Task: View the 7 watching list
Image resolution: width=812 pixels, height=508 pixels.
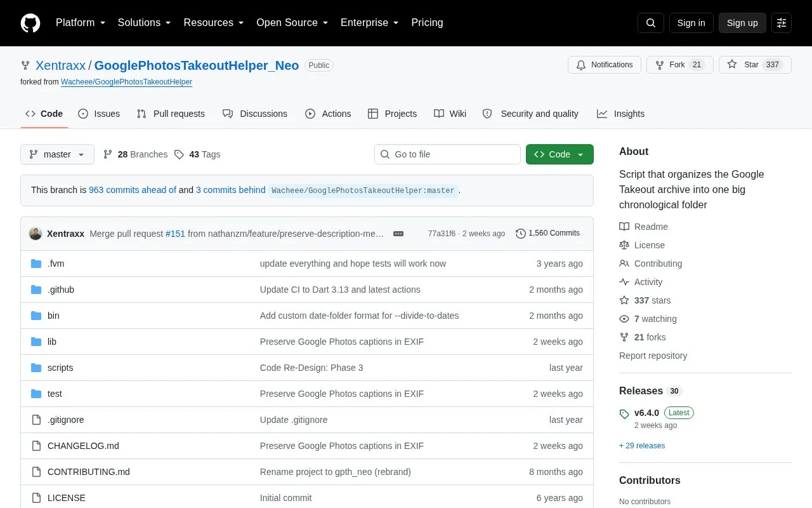Action: coord(648,319)
